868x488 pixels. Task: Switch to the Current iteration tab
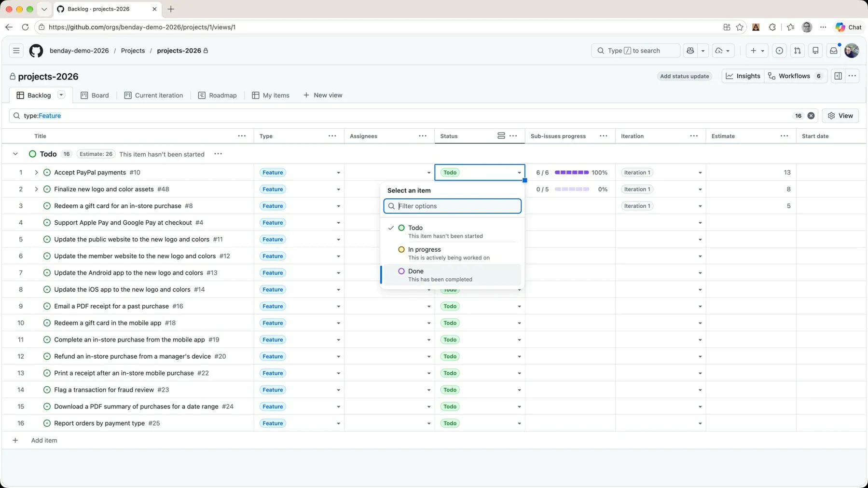pos(153,95)
